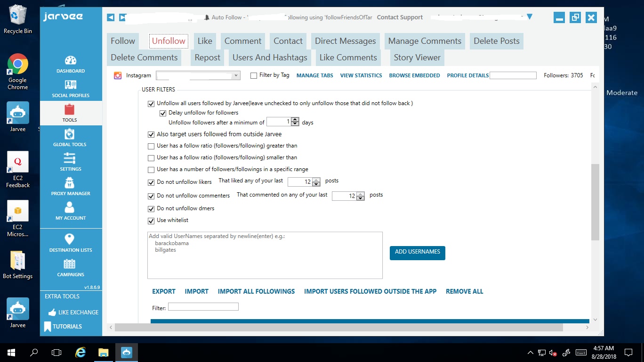This screenshot has height=362, width=644.
Task: Click ADD USERNAMES button
Action: [x=418, y=253]
